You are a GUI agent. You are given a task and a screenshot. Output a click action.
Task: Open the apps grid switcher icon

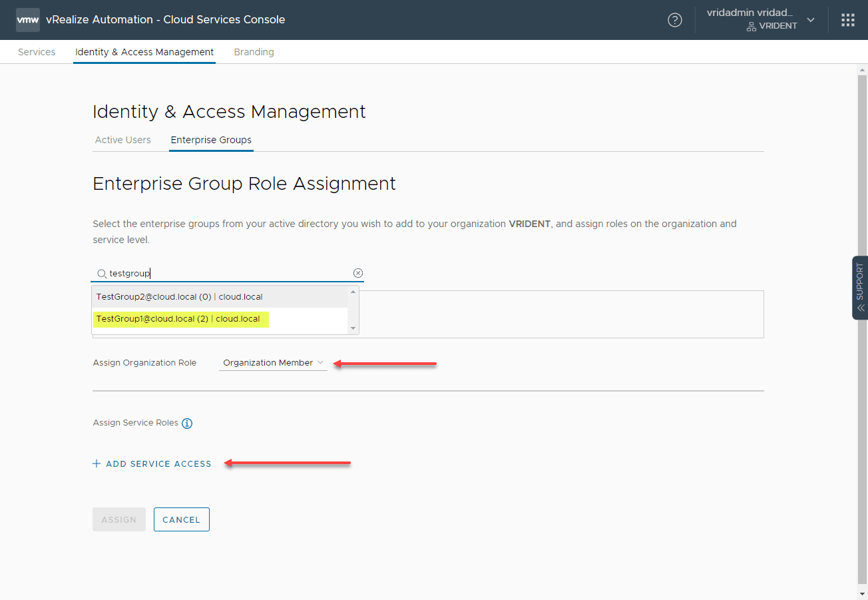click(847, 20)
